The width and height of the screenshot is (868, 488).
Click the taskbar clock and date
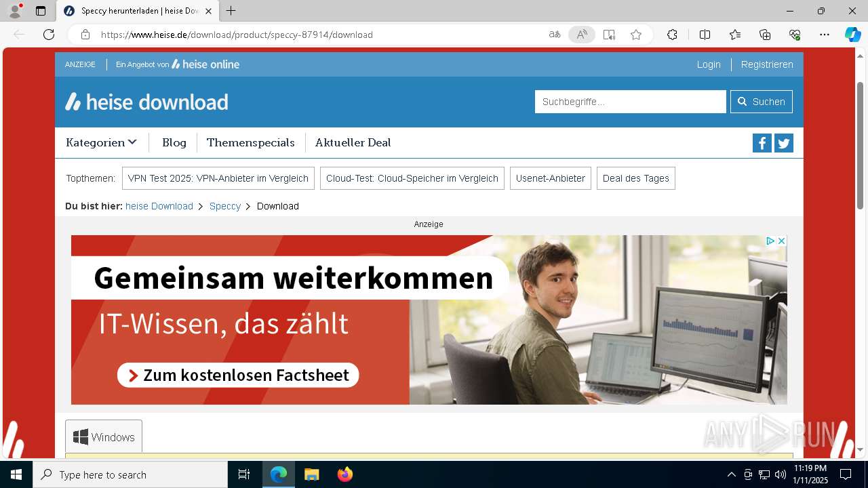click(810, 474)
